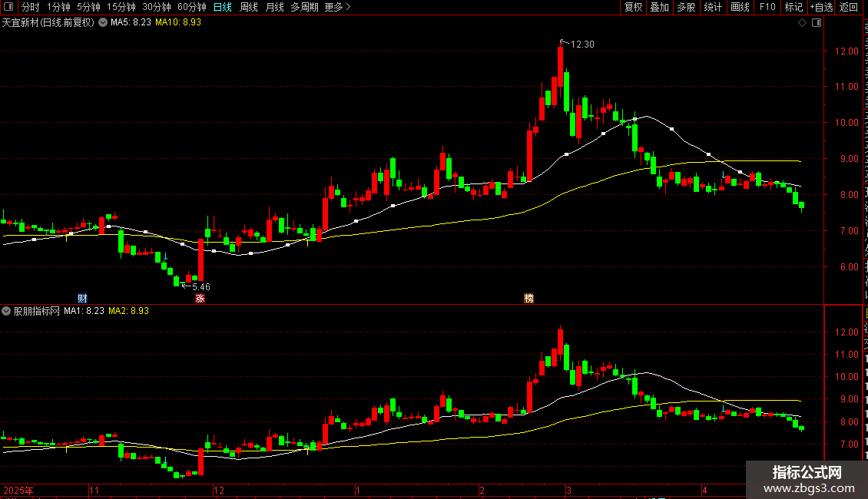Toggle the left panel icon at top-left
Viewport: 868px width, 499px height.
click(8, 7)
